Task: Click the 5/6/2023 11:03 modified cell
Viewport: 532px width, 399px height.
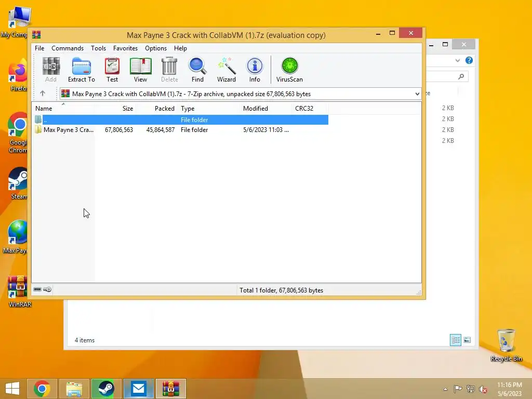Action: point(266,129)
